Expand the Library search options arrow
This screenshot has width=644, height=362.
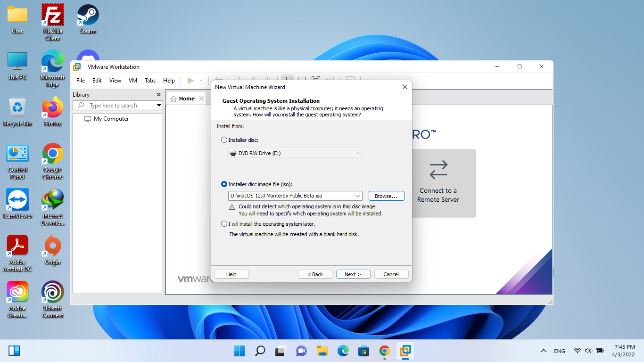click(159, 106)
